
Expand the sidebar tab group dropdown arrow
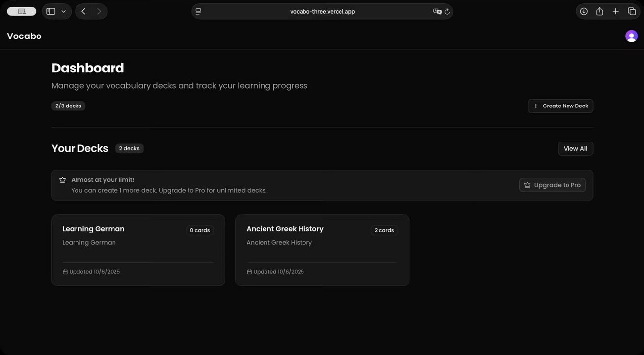tap(64, 11)
